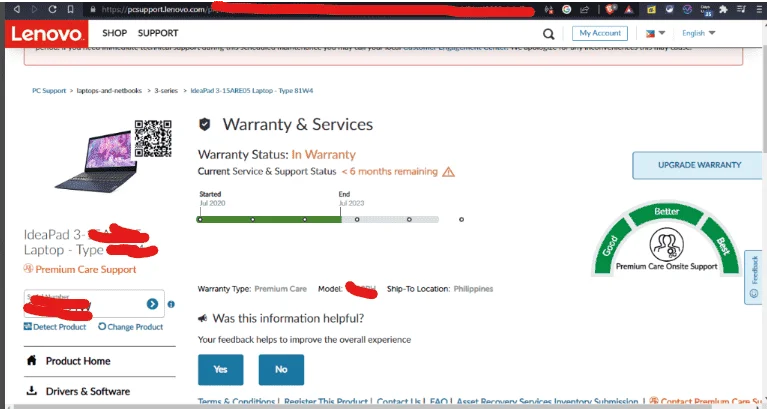Click the 'Jul 2023' end date text

[x=351, y=203]
